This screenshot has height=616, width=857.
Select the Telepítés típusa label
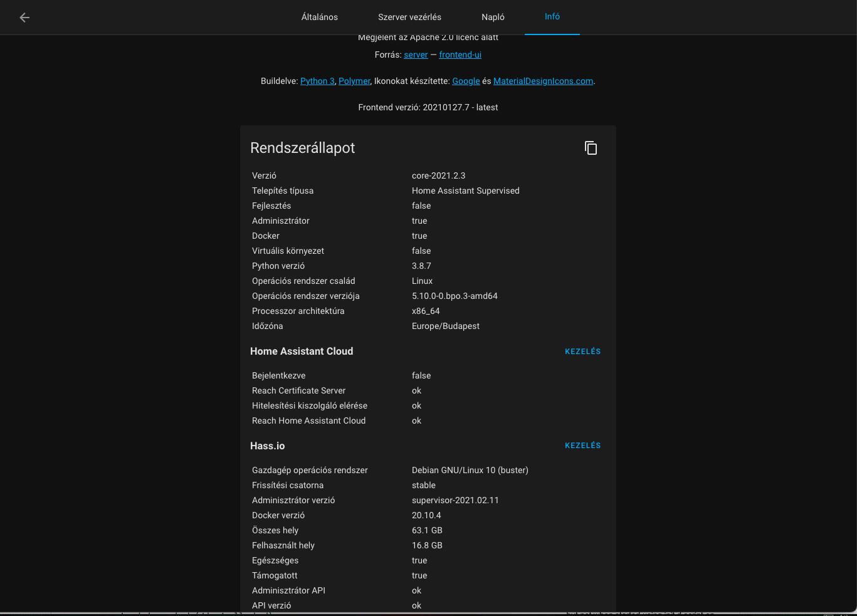click(283, 191)
